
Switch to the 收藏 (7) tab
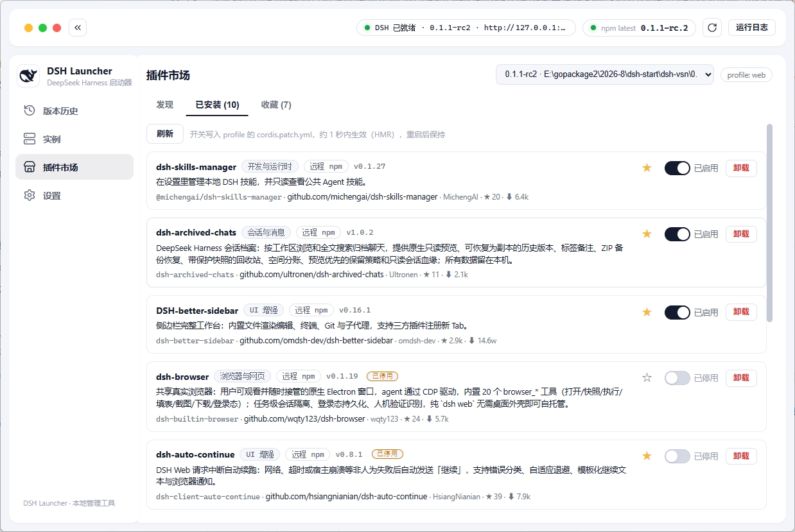(x=276, y=105)
